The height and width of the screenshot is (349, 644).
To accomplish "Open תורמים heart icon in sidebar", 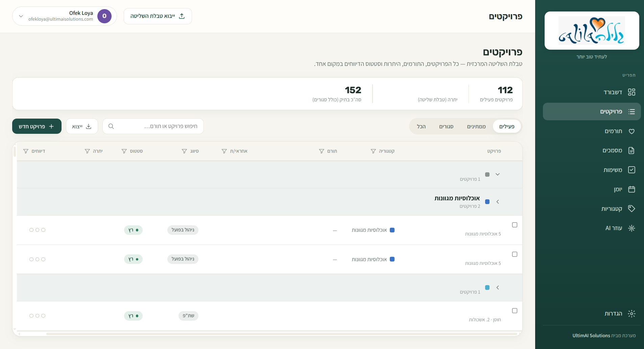I will coord(631,131).
